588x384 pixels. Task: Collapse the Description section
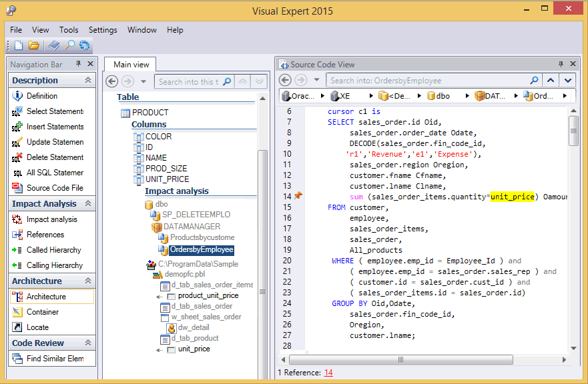pyautogui.click(x=88, y=80)
